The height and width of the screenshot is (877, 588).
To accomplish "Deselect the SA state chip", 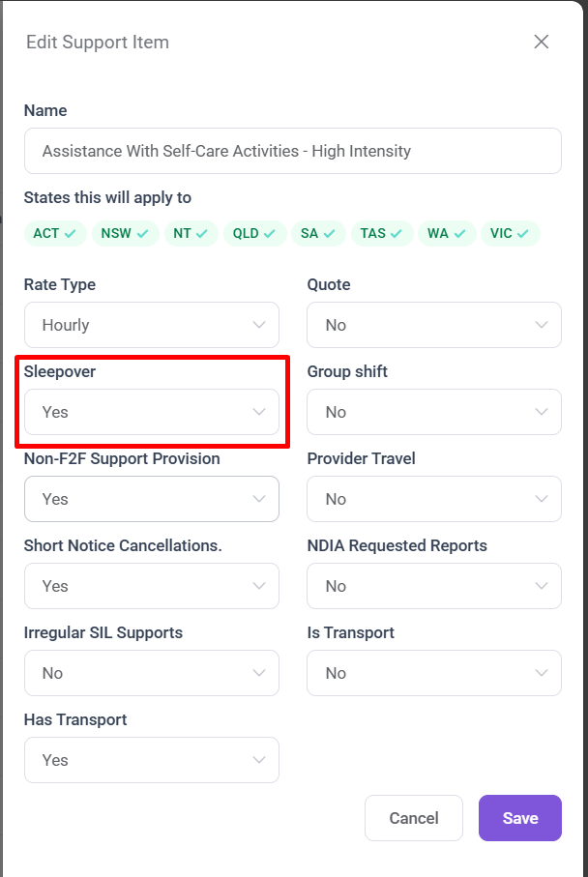I will (318, 233).
